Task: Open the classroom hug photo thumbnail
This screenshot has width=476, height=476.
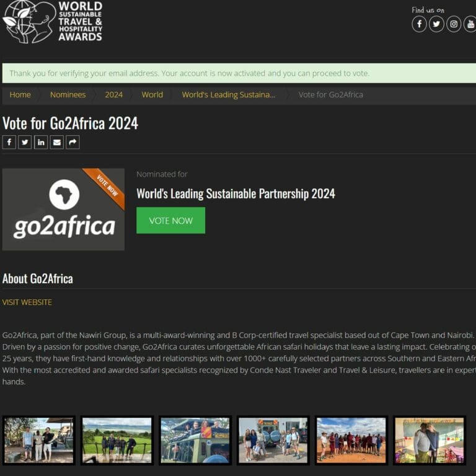Action: [x=430, y=440]
